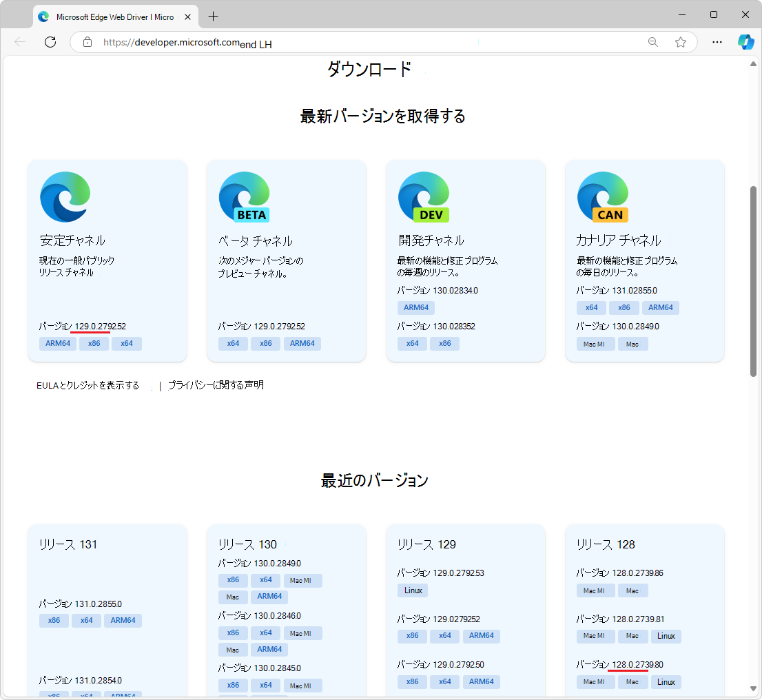Click the zoom magnifier icon in address bar
The height and width of the screenshot is (700, 762).
coord(653,42)
